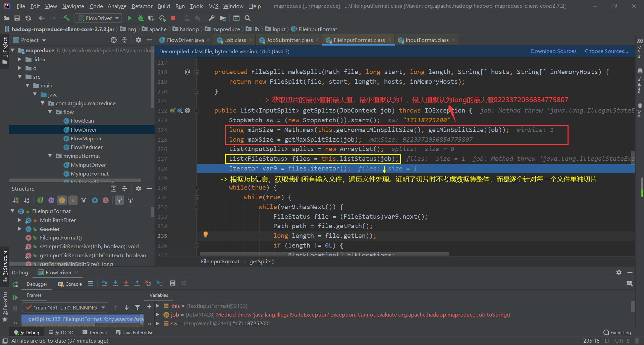Click the Download Sources link
Image resolution: width=644 pixels, height=345 pixels.
point(553,51)
